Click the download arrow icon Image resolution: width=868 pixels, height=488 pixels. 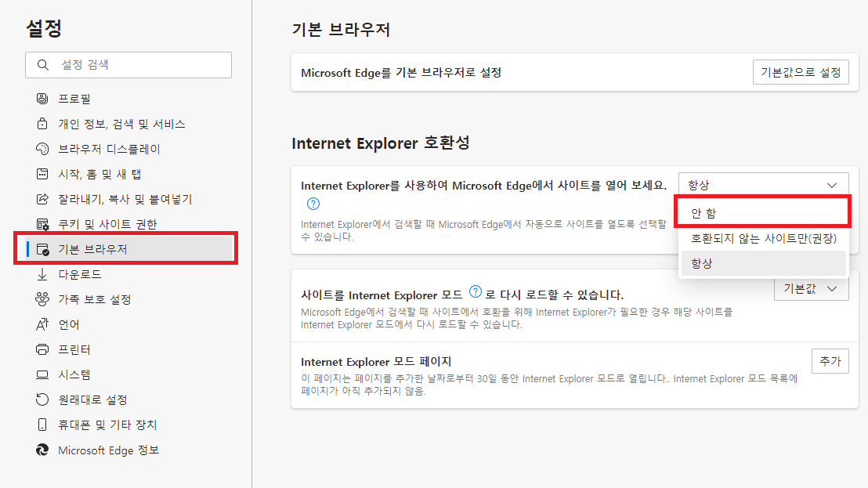point(42,274)
